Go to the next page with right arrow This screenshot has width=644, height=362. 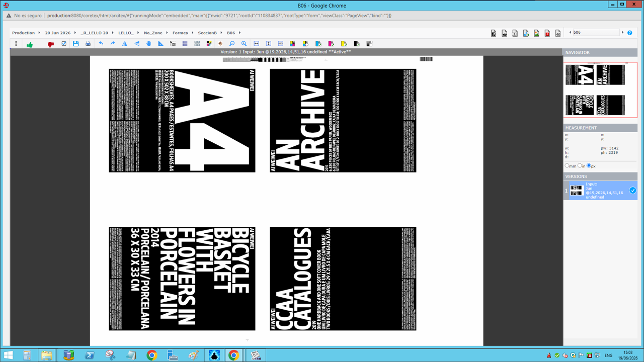coord(623,33)
